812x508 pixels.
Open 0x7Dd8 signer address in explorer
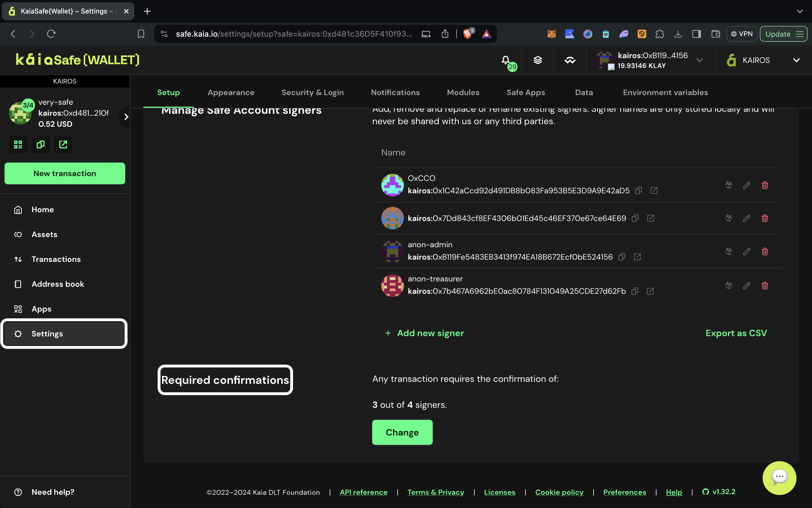click(651, 218)
